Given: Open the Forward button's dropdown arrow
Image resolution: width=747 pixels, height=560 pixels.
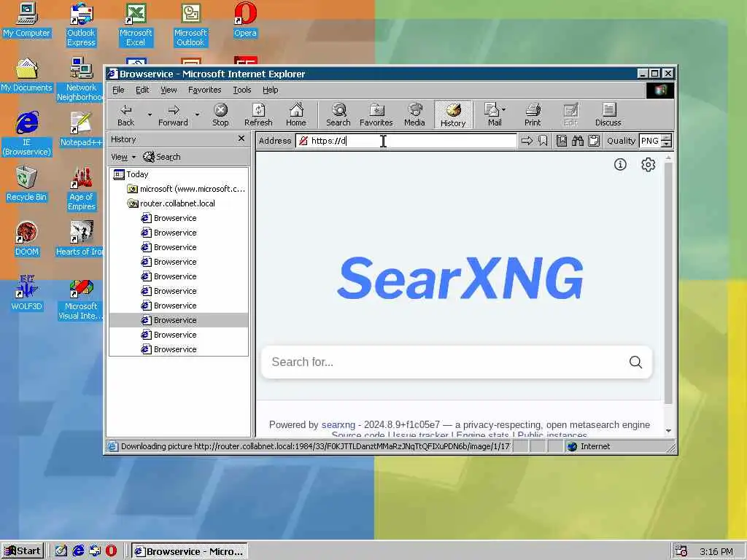Looking at the screenshot, I should pos(197,114).
